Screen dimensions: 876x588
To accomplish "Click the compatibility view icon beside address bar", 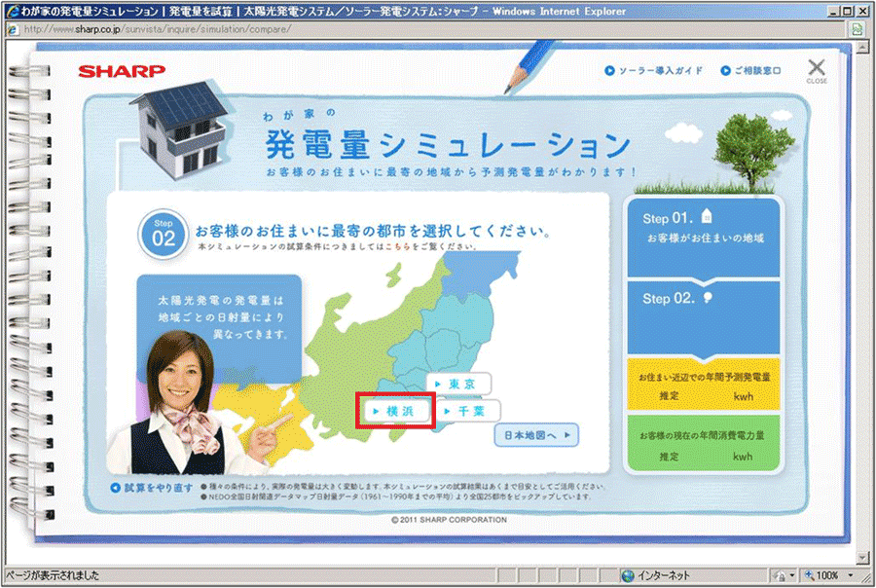I will [x=857, y=29].
